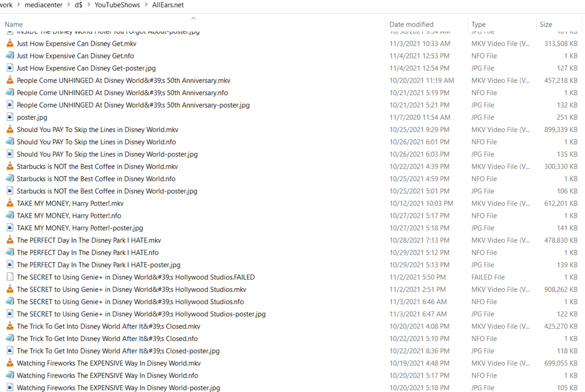Click the 612,201 KB size cell
This screenshot has width=585, height=392.
point(561,203)
